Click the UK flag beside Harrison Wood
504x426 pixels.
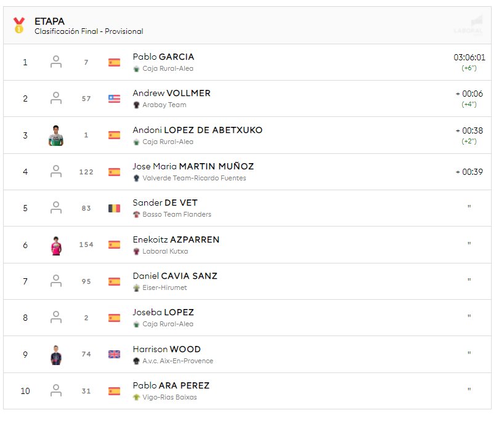[114, 355]
